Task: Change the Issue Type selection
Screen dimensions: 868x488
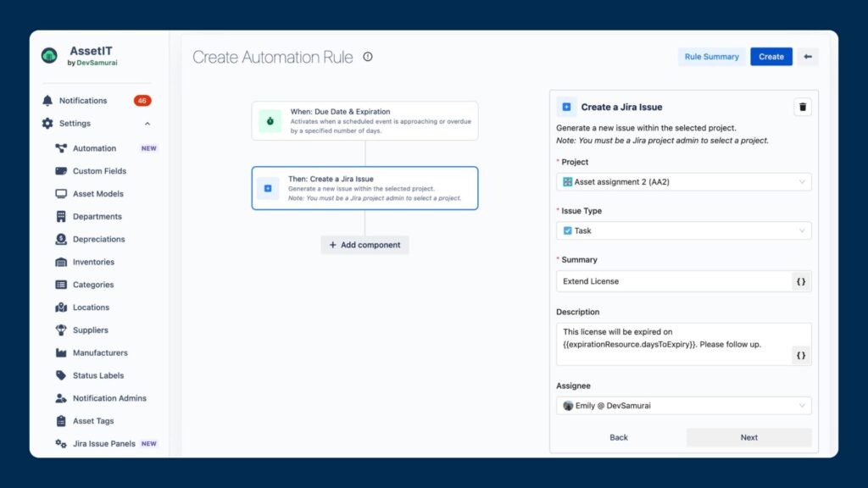Action: pyautogui.click(x=683, y=230)
